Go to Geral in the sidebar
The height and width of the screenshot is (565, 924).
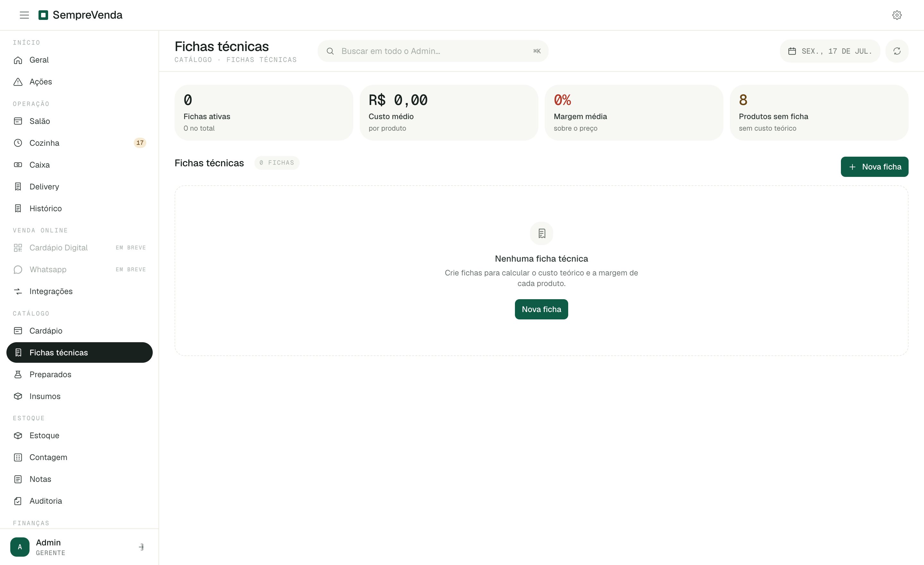[x=80, y=60]
